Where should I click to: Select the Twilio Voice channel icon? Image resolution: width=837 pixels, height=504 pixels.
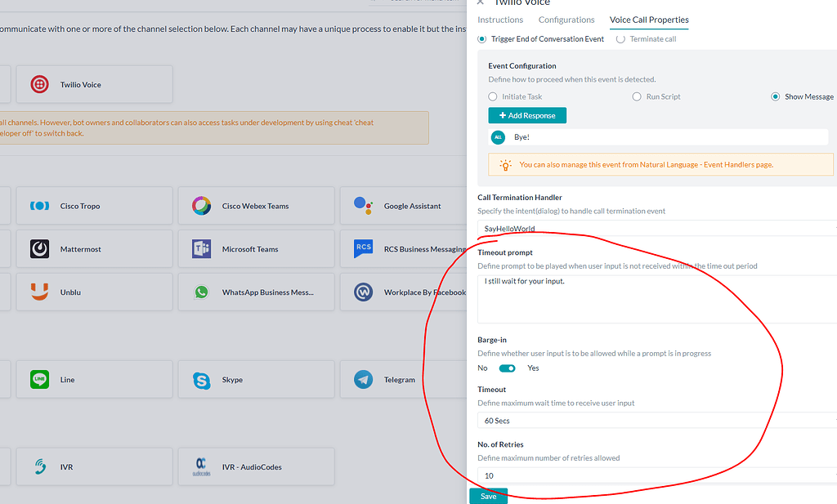pyautogui.click(x=41, y=83)
